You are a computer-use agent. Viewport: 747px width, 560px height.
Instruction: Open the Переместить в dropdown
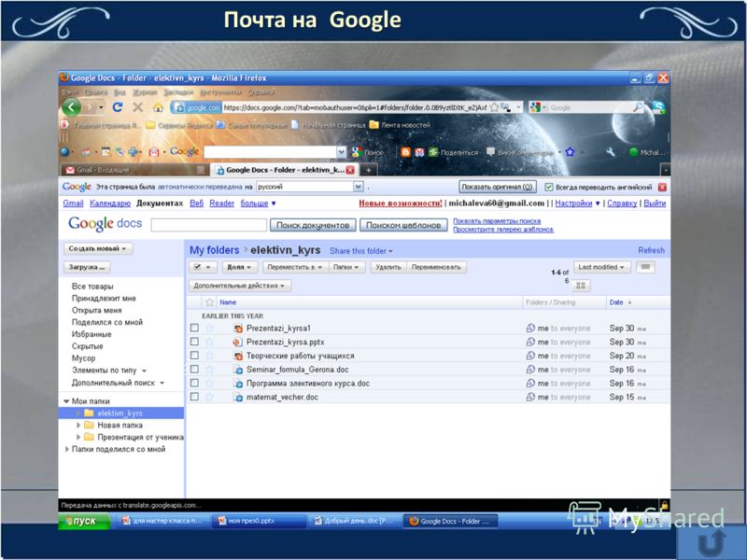[295, 267]
